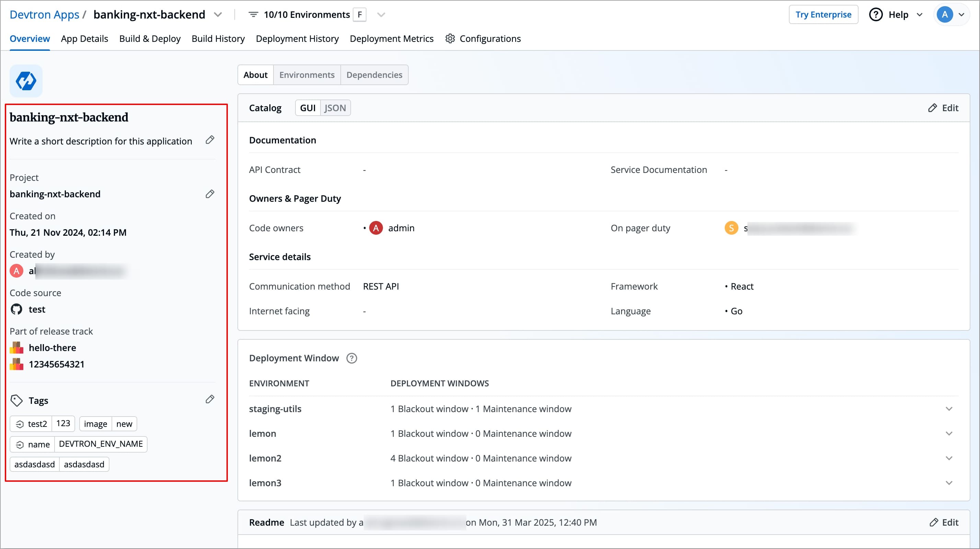The width and height of the screenshot is (980, 549).
Task: Expand the staging-utils deployment window row
Action: [949, 409]
